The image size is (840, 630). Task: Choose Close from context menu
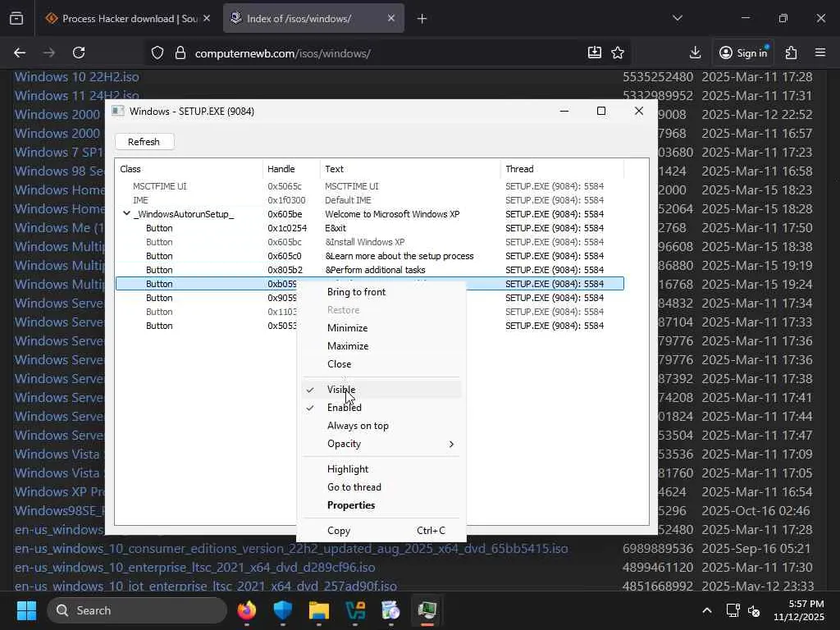tap(382, 364)
